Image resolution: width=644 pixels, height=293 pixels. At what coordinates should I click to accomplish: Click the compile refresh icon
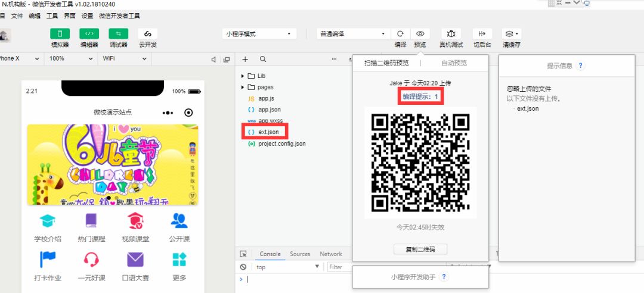(401, 34)
